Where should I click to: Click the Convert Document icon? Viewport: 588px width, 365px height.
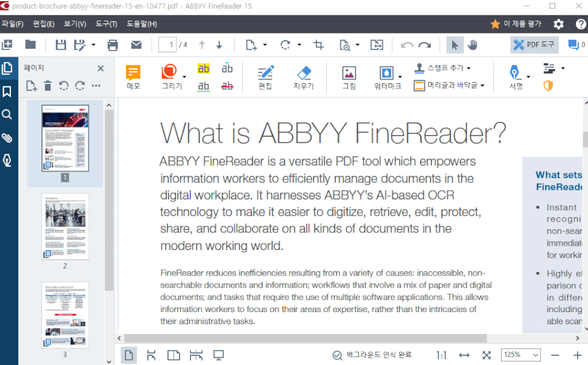point(377,45)
